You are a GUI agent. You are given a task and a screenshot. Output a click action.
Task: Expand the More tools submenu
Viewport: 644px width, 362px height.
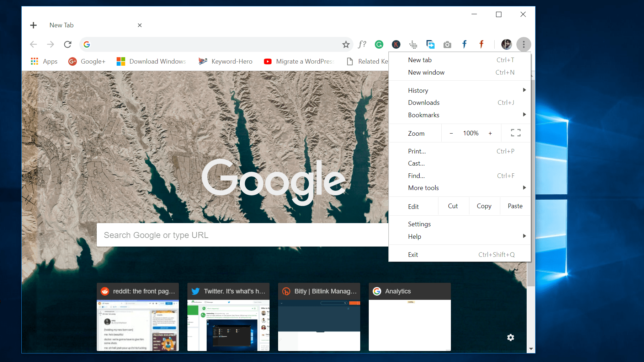pos(460,188)
